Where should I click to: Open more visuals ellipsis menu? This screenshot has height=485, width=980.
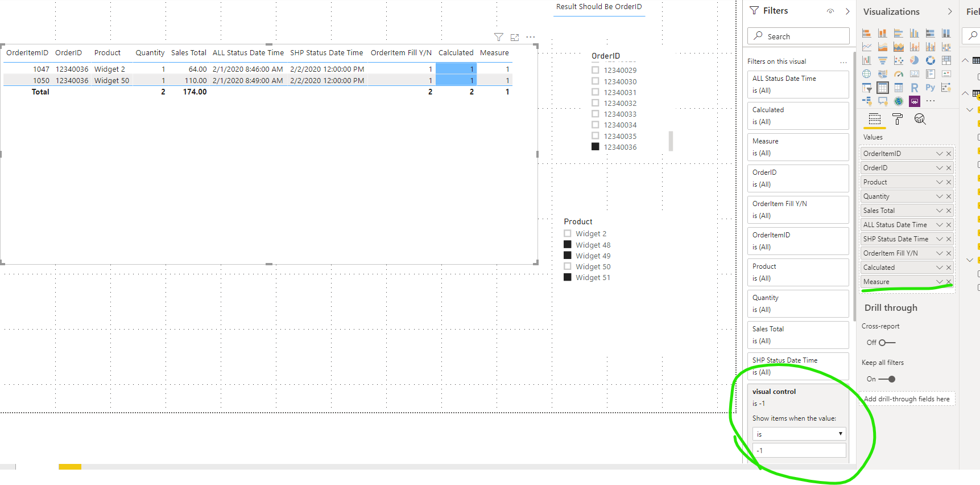pos(931,101)
